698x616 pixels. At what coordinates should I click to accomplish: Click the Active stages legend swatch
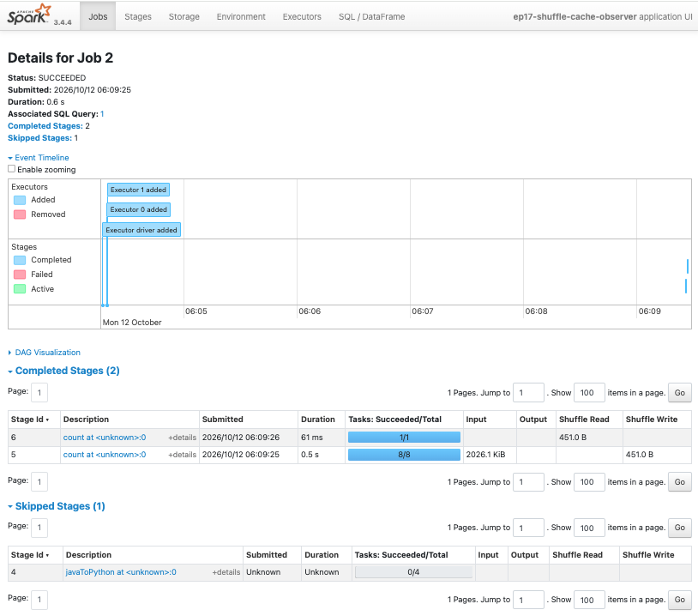tap(20, 289)
